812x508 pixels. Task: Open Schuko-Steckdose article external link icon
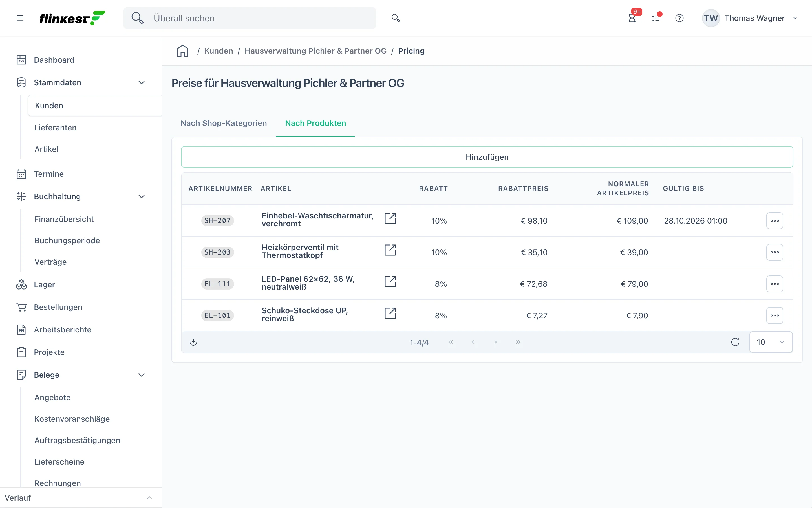click(x=390, y=313)
